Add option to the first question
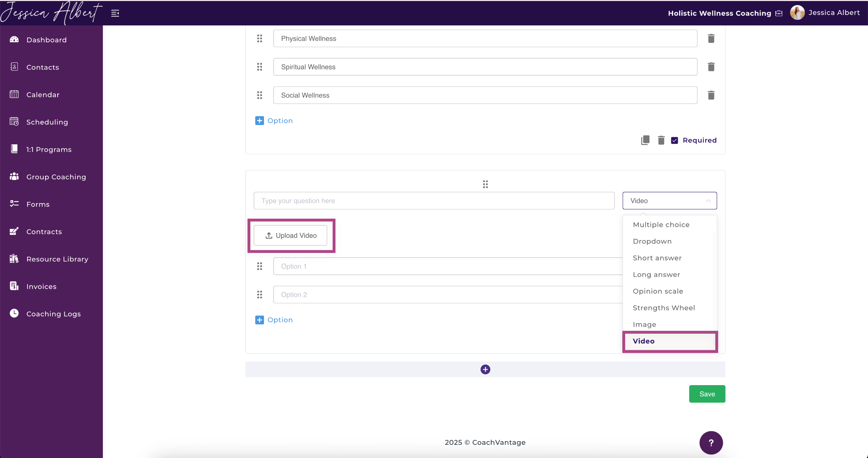868x458 pixels. [x=274, y=121]
